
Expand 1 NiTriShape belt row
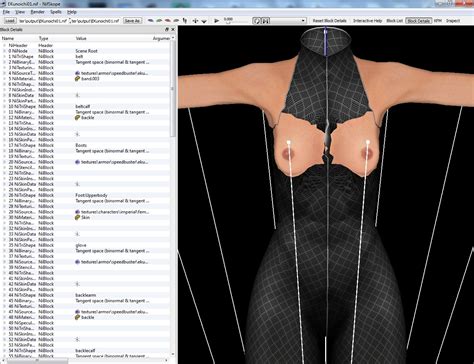click(4, 56)
